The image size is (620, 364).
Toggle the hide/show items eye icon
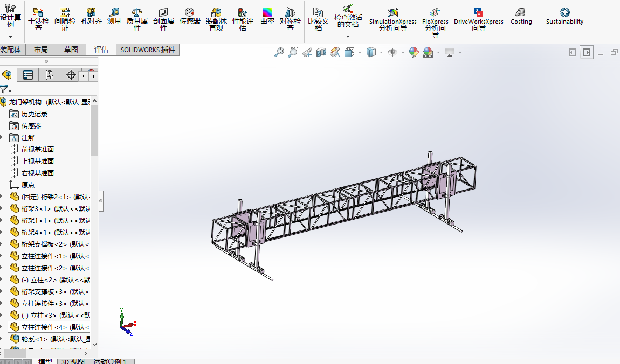pos(393,52)
